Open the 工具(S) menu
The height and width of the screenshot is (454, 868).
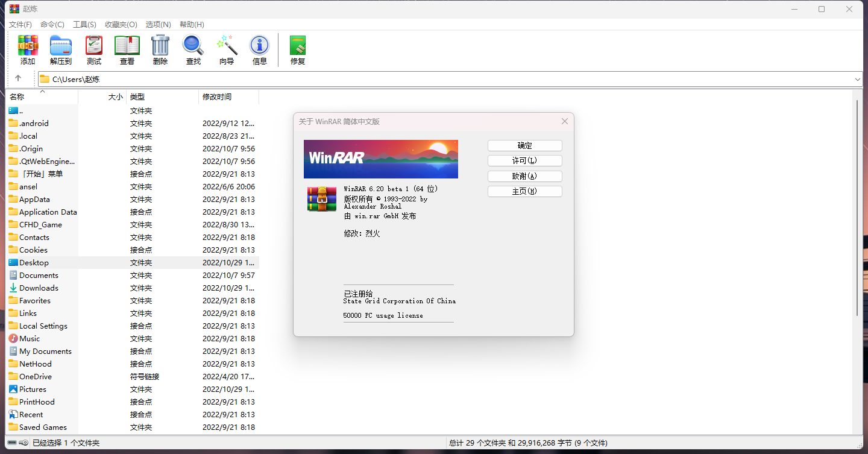[x=84, y=25]
